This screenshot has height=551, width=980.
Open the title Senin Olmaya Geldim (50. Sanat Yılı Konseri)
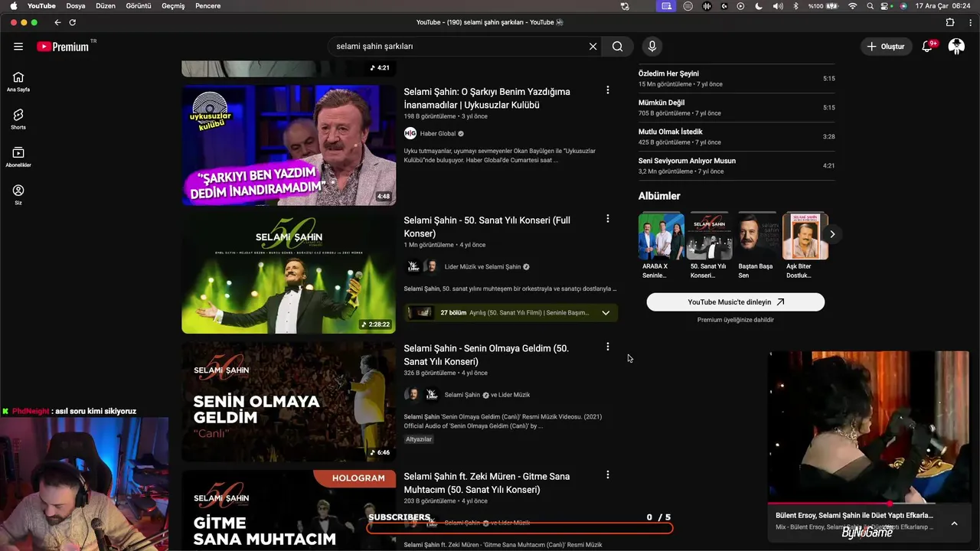pos(486,355)
